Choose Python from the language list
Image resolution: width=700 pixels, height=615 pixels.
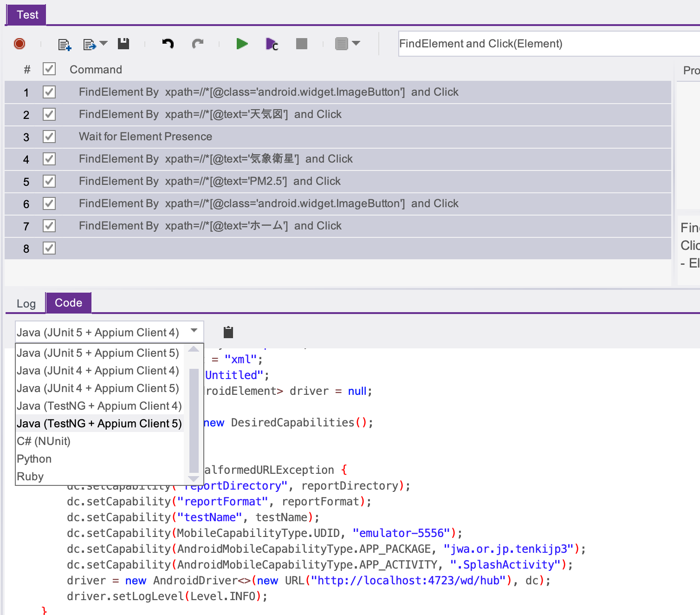pyautogui.click(x=100, y=459)
